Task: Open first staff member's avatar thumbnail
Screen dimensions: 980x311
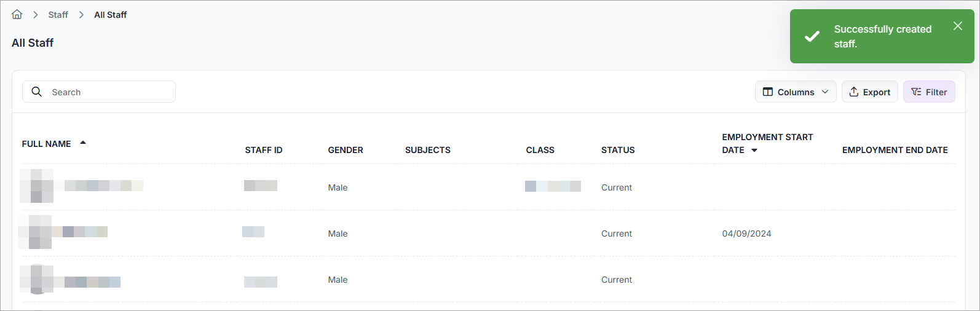Action: [x=36, y=186]
